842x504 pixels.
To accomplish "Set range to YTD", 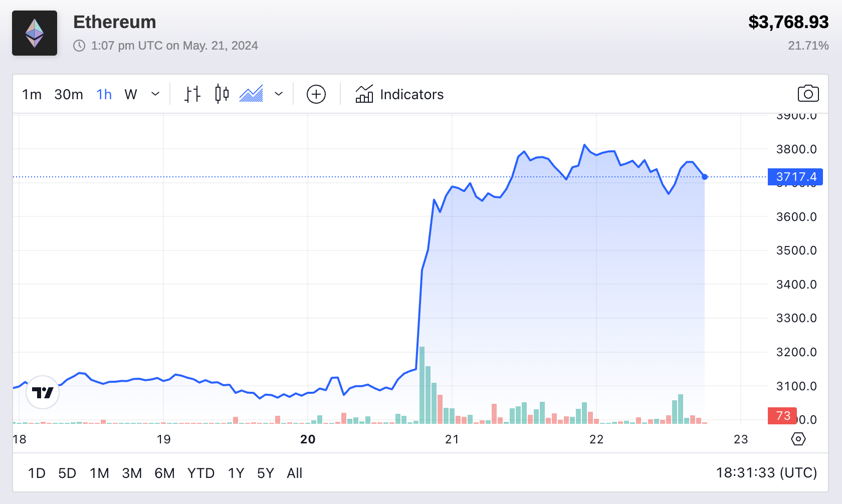I will [x=201, y=473].
